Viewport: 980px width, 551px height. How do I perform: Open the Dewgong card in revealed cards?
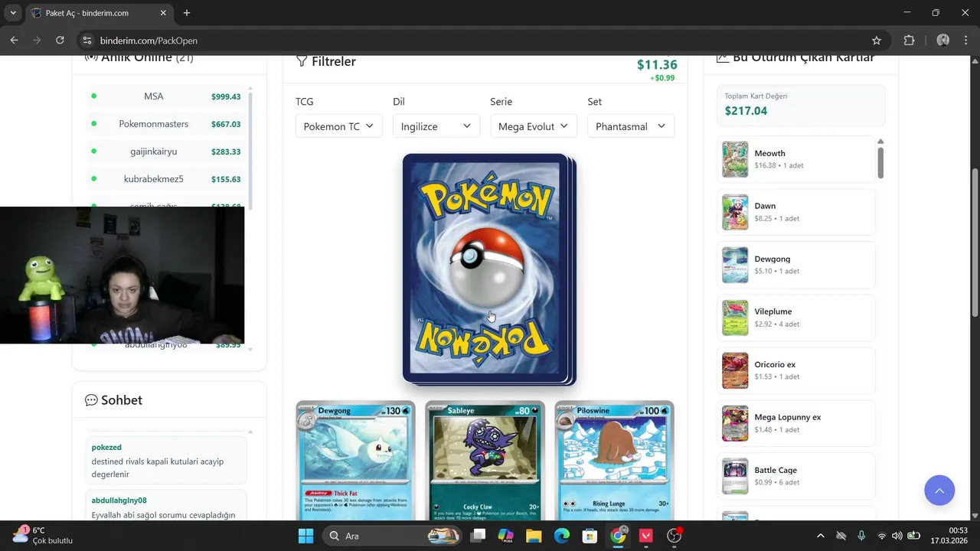click(355, 460)
